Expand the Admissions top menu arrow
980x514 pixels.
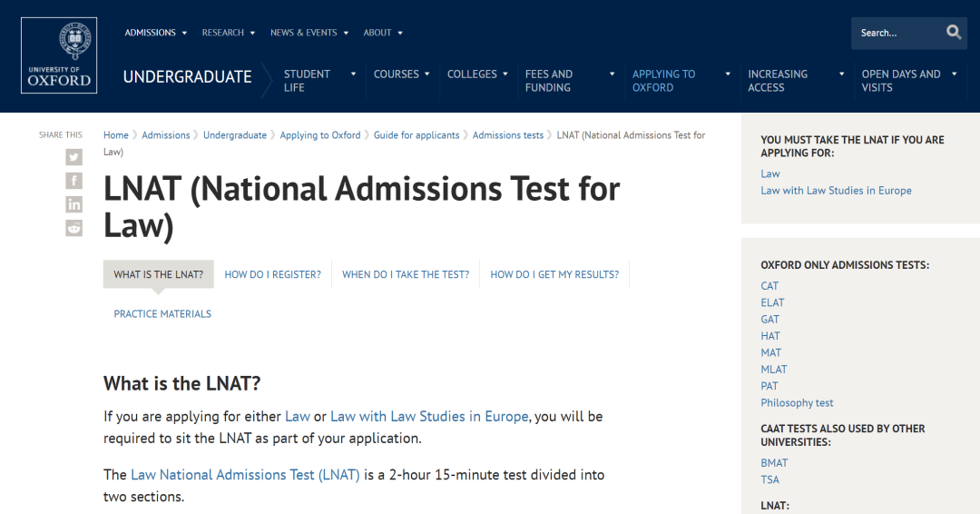184,33
